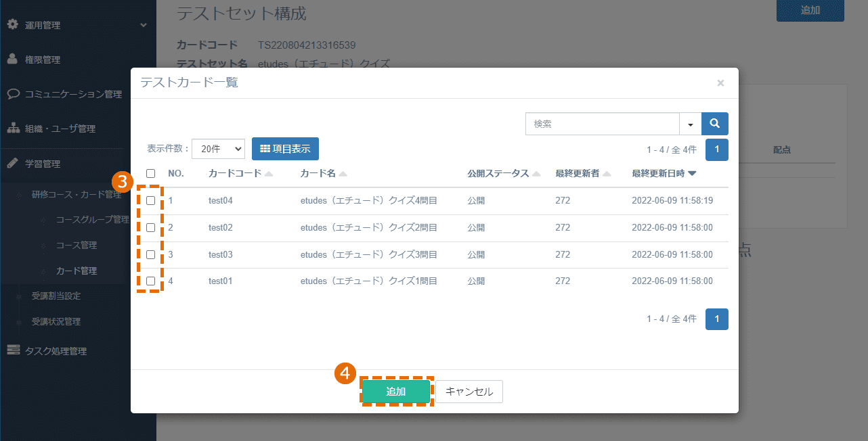Click into the 検索 input field
This screenshot has width=868, height=441.
click(603, 124)
